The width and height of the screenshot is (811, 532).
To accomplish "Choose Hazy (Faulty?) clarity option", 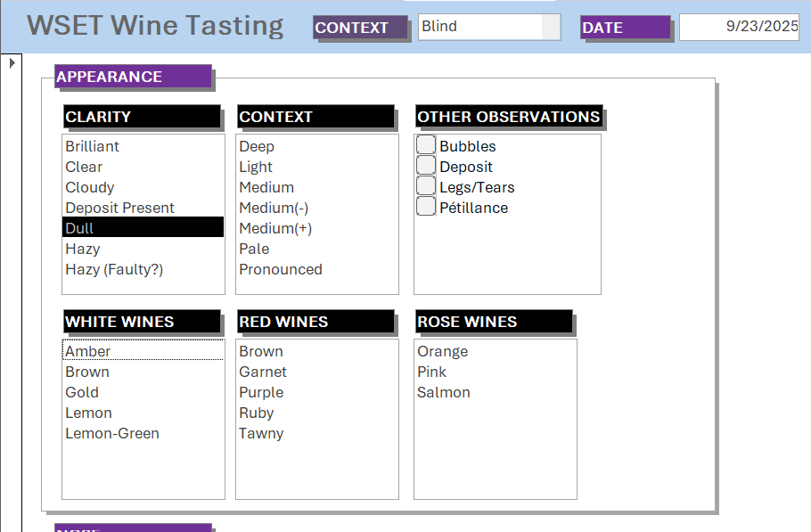I will coord(143,269).
